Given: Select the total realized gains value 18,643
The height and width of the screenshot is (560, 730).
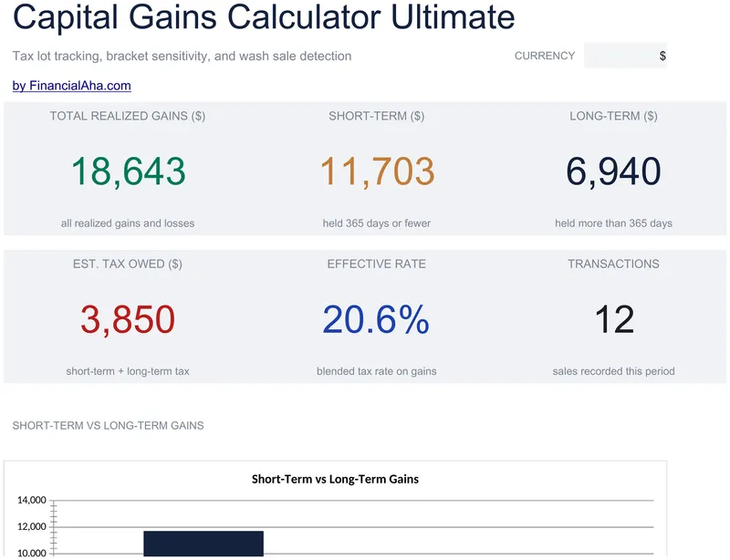Looking at the screenshot, I should (x=128, y=171).
